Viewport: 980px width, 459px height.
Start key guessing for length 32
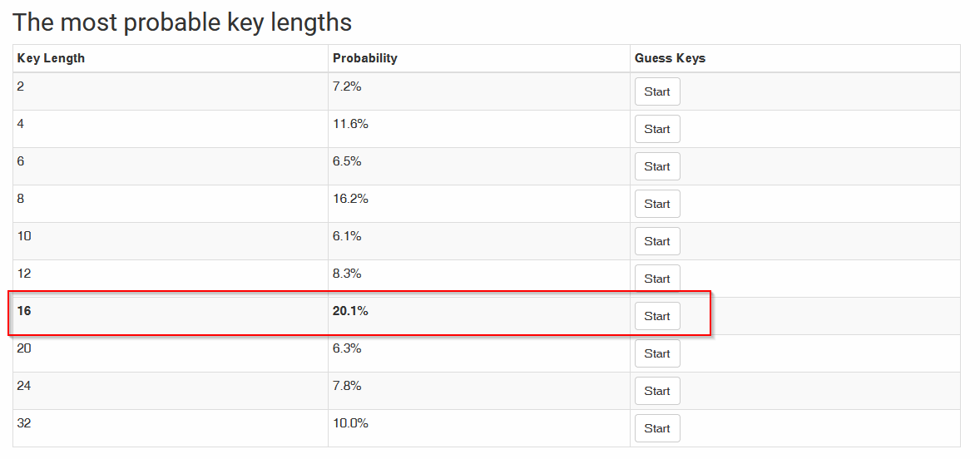657,428
